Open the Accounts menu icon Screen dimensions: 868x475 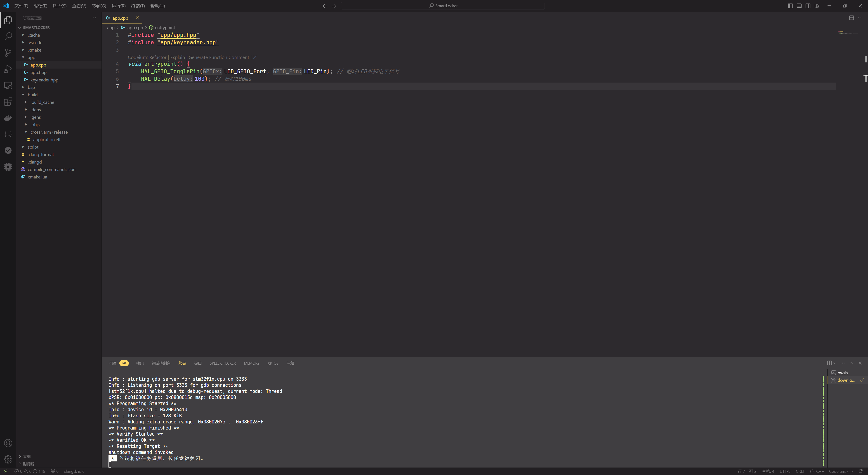[x=8, y=443]
